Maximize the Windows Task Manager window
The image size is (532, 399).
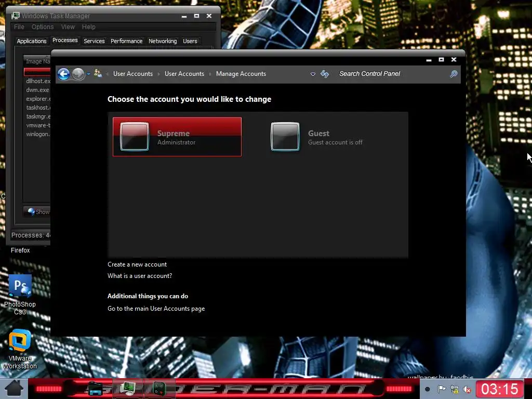click(x=196, y=16)
